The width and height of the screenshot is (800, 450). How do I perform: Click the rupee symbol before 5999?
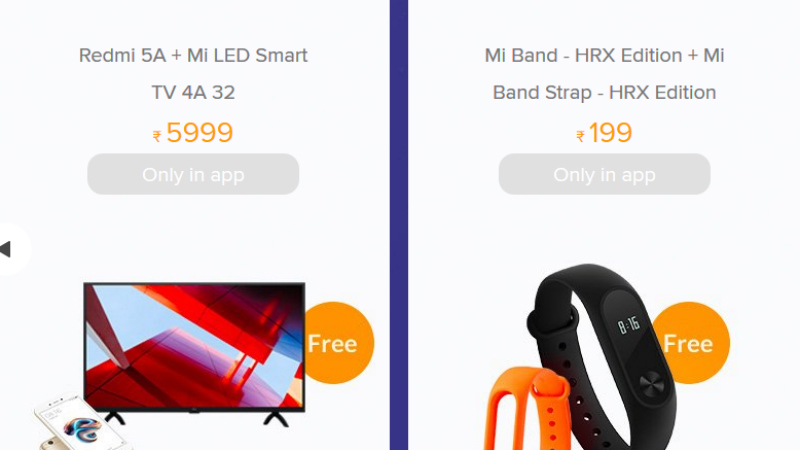point(157,136)
